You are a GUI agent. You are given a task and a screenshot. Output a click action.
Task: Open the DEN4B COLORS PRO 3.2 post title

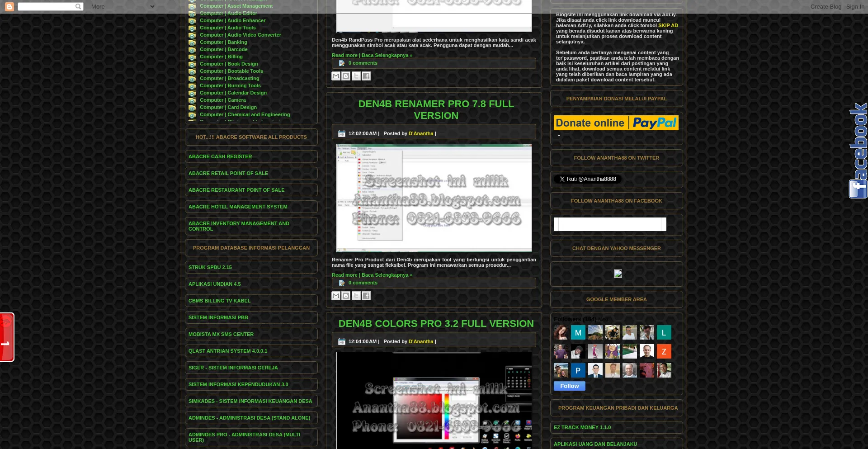point(436,324)
